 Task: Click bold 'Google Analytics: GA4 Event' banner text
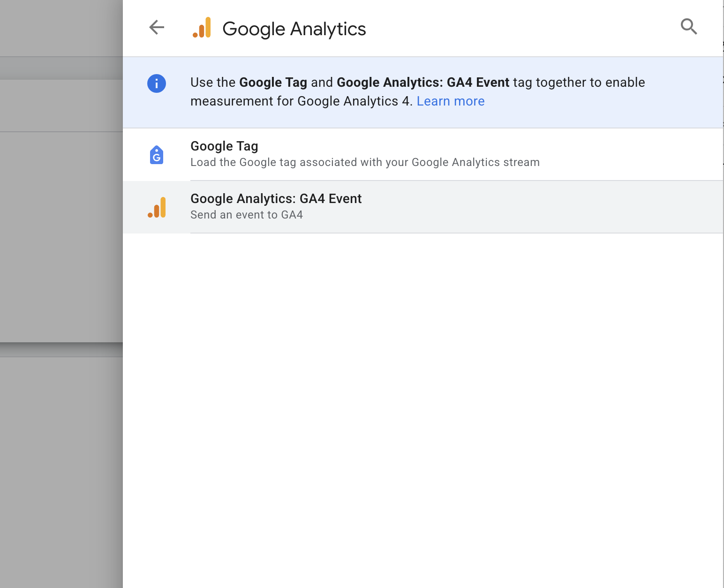422,83
